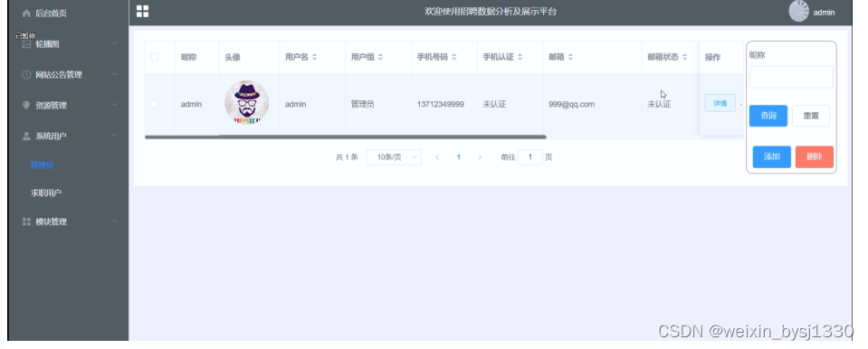Click the admin user's avatar thumbnail
This screenshot has height=349, width=868.
(x=246, y=103)
